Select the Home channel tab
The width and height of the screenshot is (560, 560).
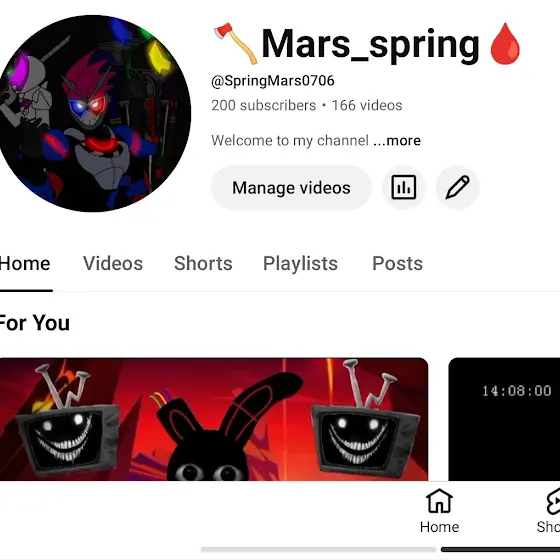[25, 264]
